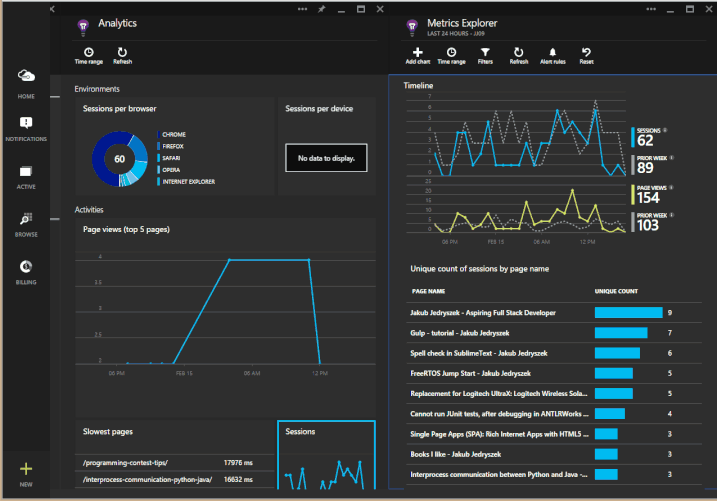This screenshot has height=501, width=717.
Task: Open Alert rules bell icon
Action: (x=552, y=54)
